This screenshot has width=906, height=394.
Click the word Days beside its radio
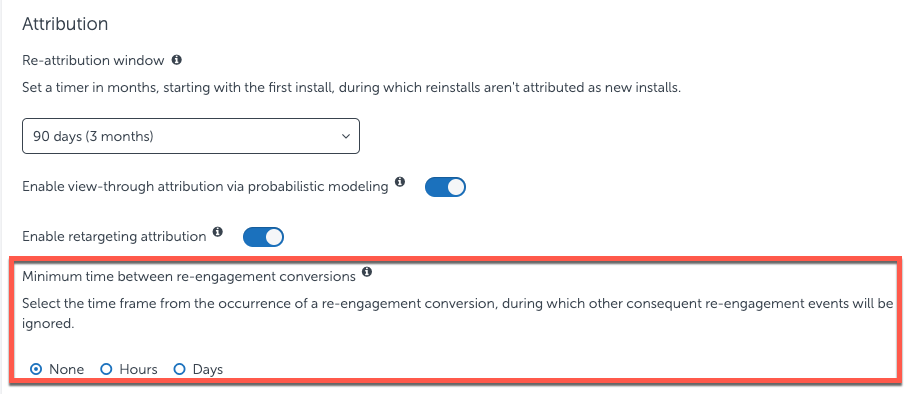[208, 370]
